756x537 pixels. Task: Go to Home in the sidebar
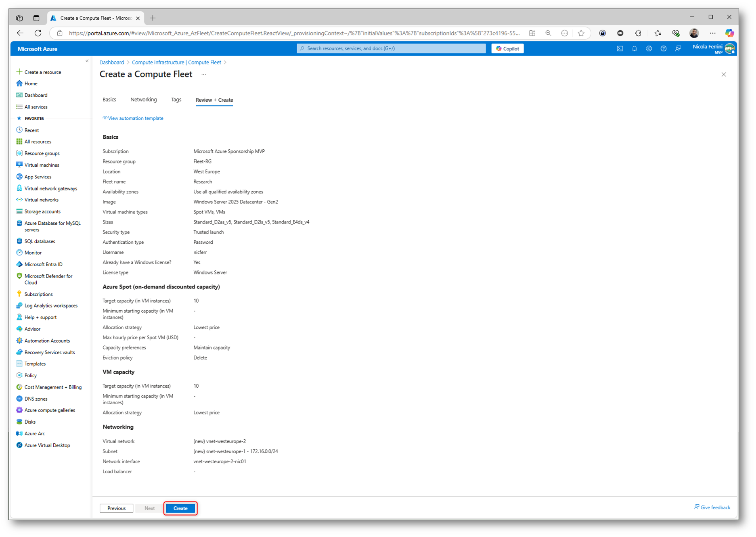(x=31, y=84)
